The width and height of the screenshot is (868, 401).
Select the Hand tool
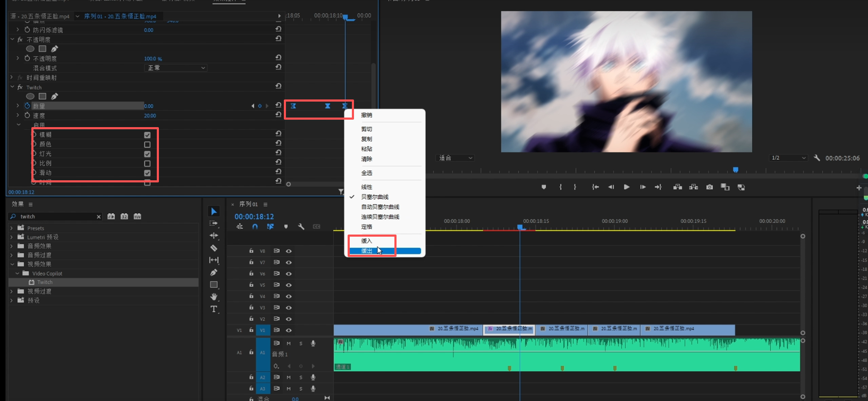[x=214, y=297]
